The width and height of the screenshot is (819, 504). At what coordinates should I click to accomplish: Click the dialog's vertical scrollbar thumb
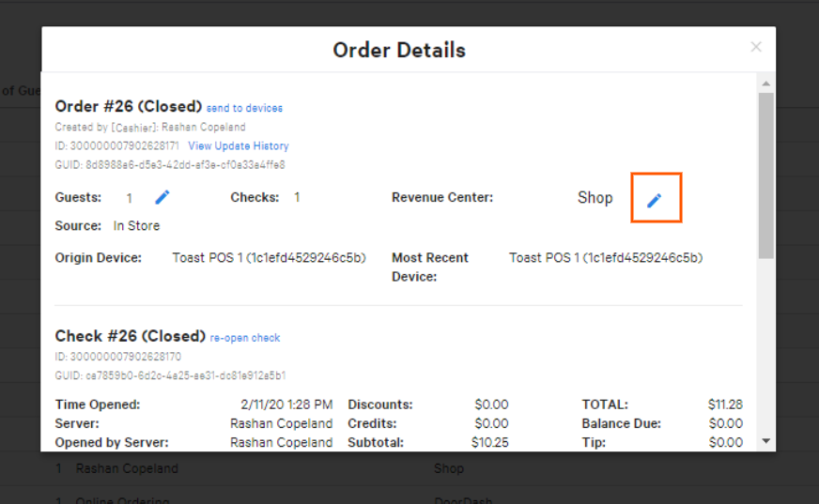(x=766, y=174)
